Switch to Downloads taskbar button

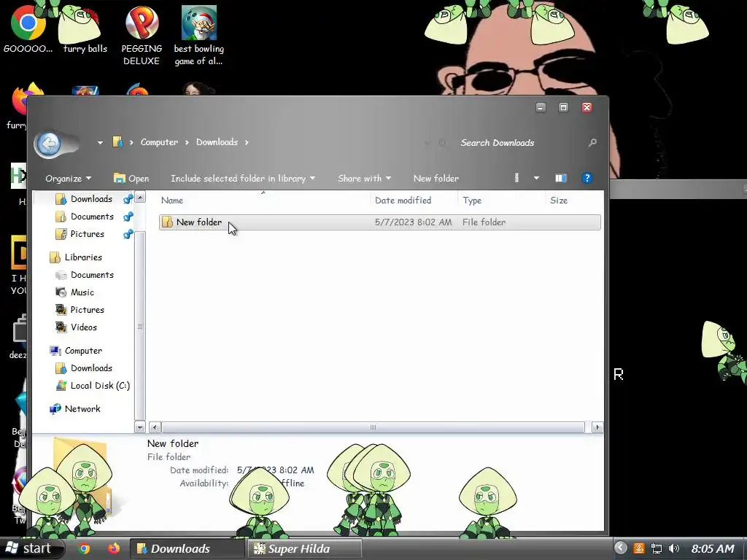coord(187,548)
